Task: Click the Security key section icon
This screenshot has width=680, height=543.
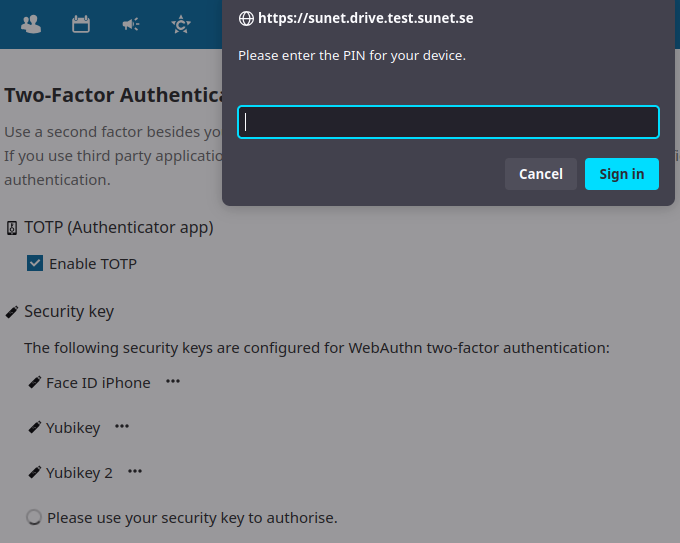Action: (x=12, y=312)
